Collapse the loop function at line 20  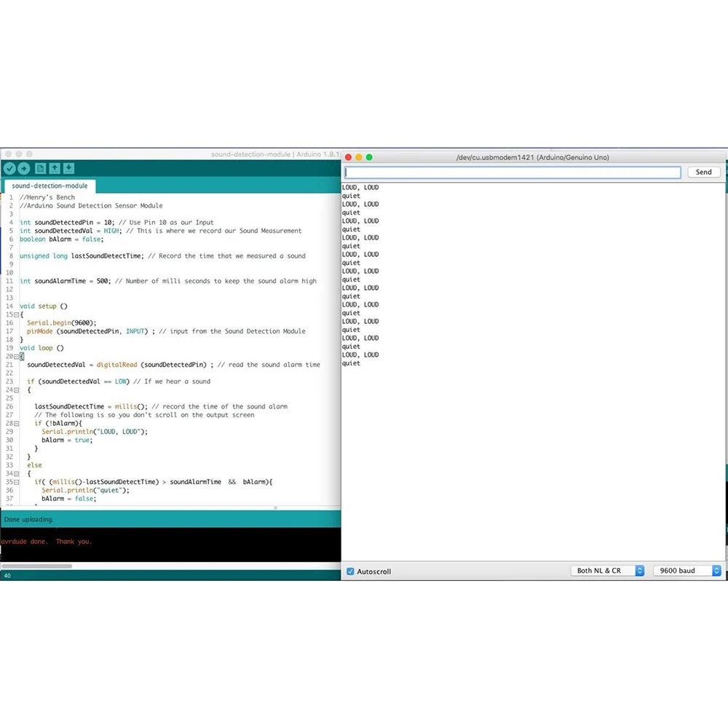click(x=17, y=357)
